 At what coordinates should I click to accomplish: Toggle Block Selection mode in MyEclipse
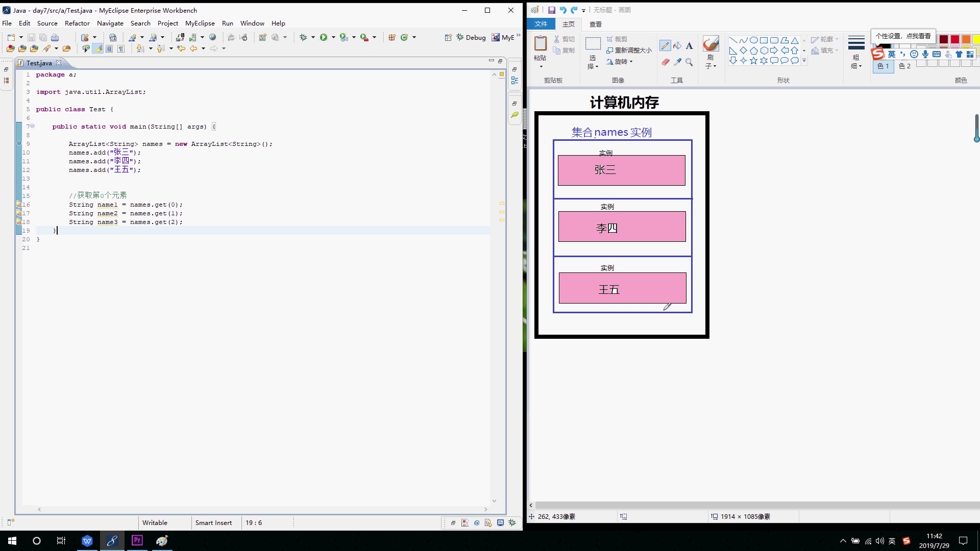tap(109, 48)
